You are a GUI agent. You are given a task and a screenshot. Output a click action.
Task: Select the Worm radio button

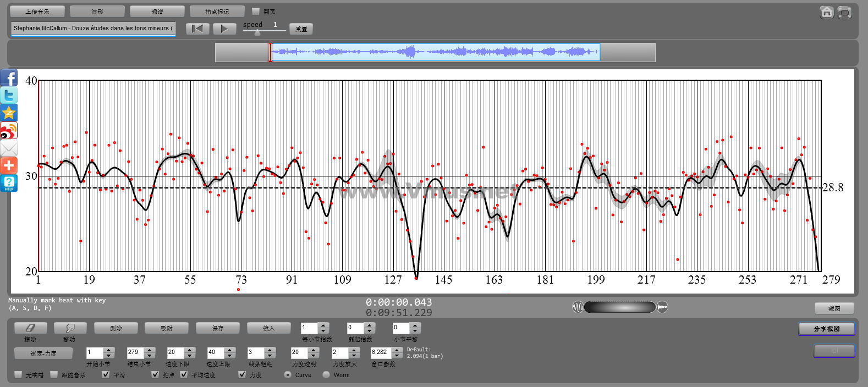[326, 374]
